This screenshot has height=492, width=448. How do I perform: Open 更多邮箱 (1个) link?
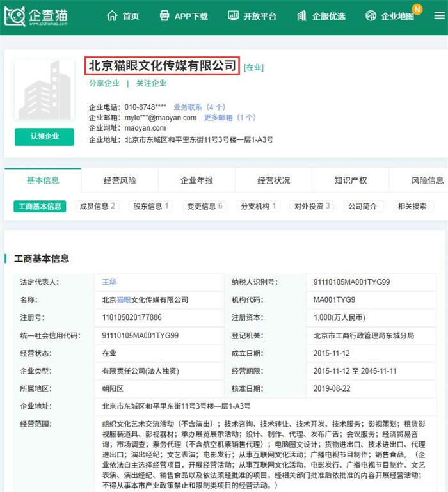(230, 117)
